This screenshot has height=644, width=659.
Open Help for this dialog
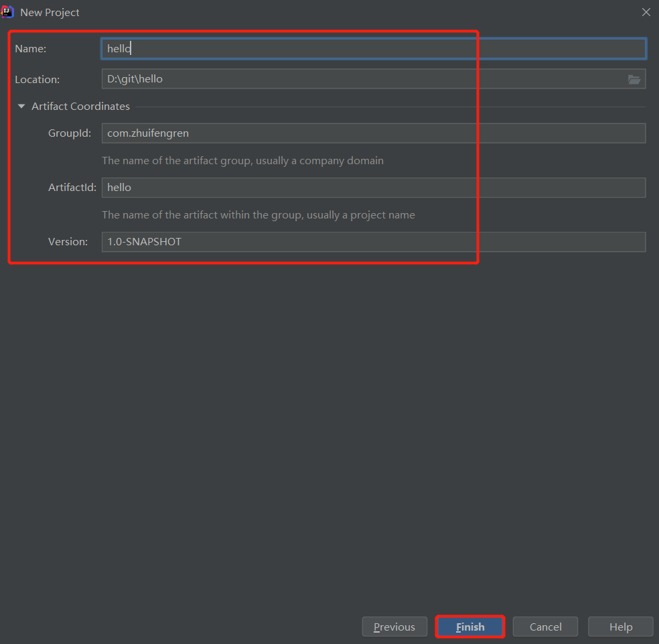(620, 627)
